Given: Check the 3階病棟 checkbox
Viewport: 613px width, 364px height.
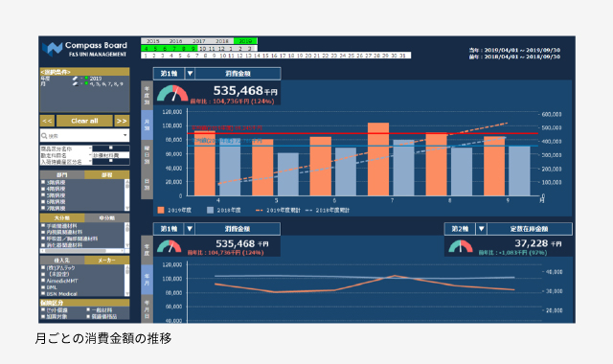Looking at the screenshot, I should [43, 183].
